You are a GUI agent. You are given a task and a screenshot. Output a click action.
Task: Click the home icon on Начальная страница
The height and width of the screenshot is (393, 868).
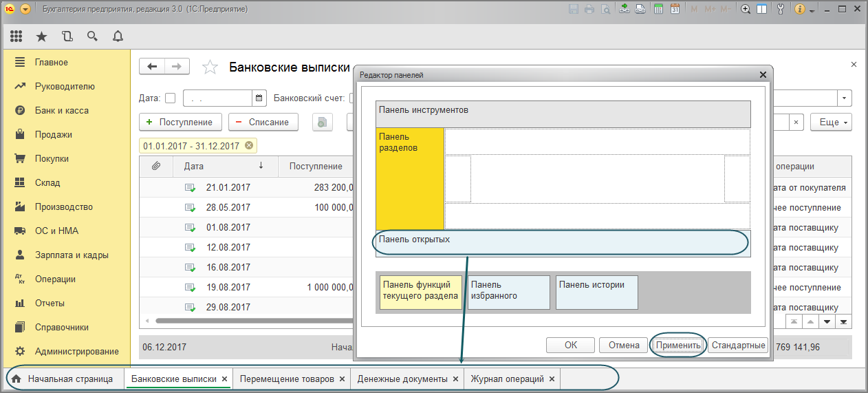17,379
